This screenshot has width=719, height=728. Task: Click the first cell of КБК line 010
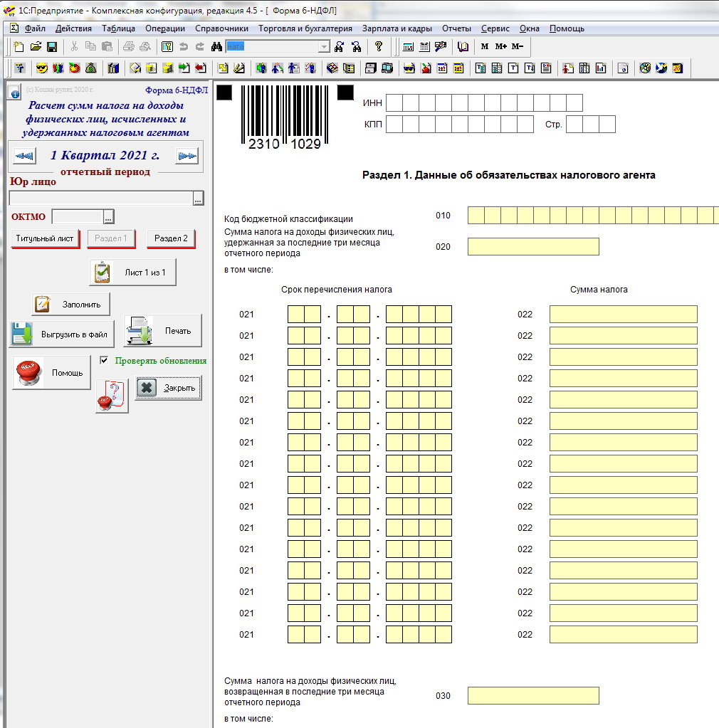point(476,216)
